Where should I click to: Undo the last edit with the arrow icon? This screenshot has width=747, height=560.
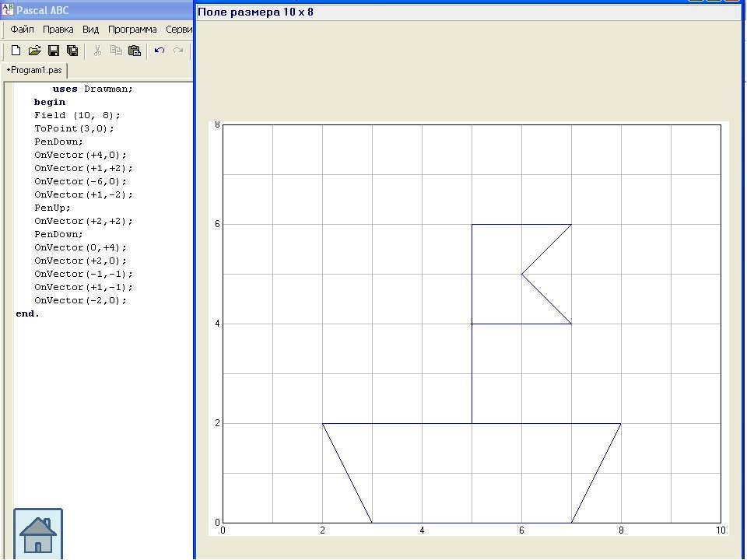[x=160, y=51]
